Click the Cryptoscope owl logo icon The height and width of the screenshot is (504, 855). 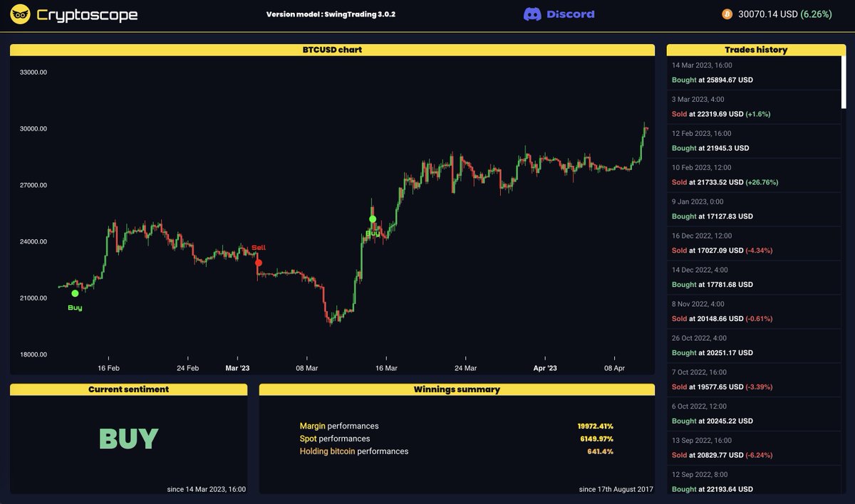tap(20, 14)
